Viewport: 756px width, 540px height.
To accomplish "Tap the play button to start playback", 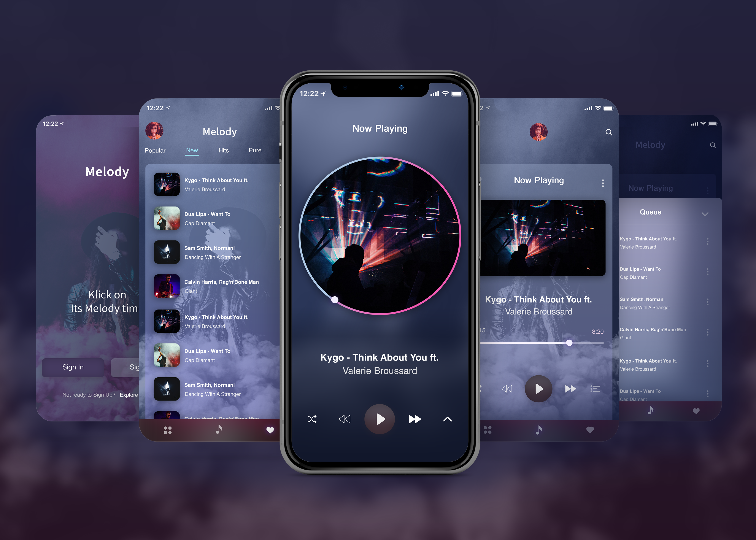I will 379,418.
